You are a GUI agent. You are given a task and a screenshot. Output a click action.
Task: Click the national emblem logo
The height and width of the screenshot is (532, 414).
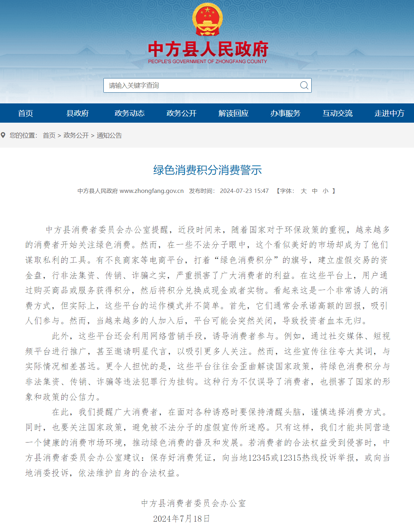pyautogui.click(x=207, y=20)
